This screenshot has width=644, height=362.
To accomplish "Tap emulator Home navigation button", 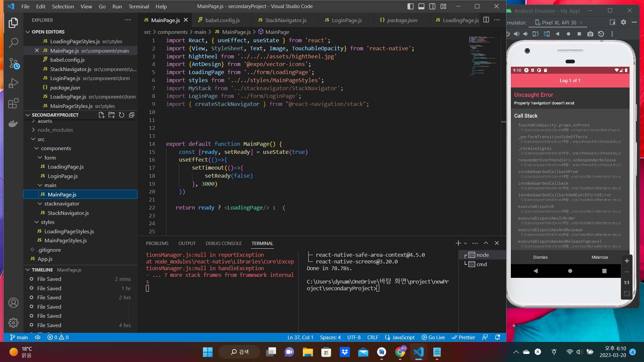I will pos(570,271).
